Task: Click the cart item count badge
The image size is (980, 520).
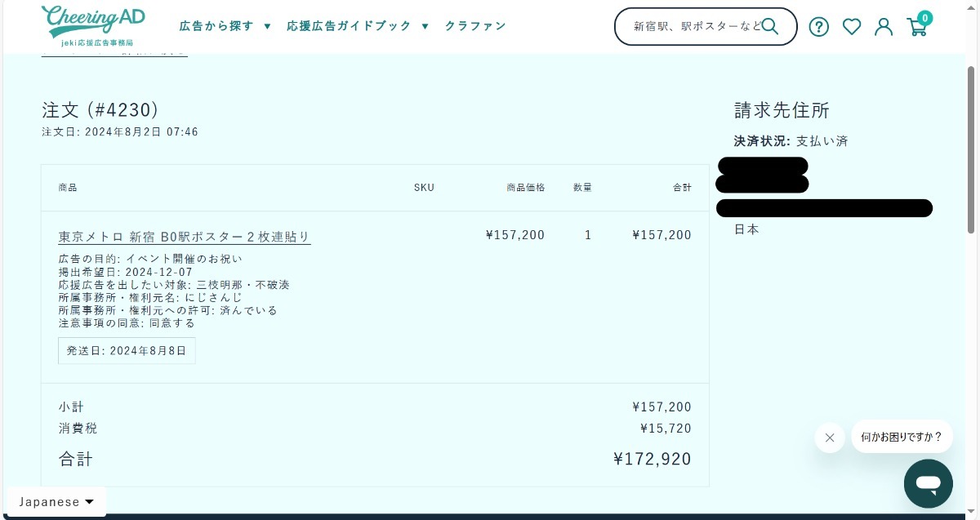Action: click(924, 17)
